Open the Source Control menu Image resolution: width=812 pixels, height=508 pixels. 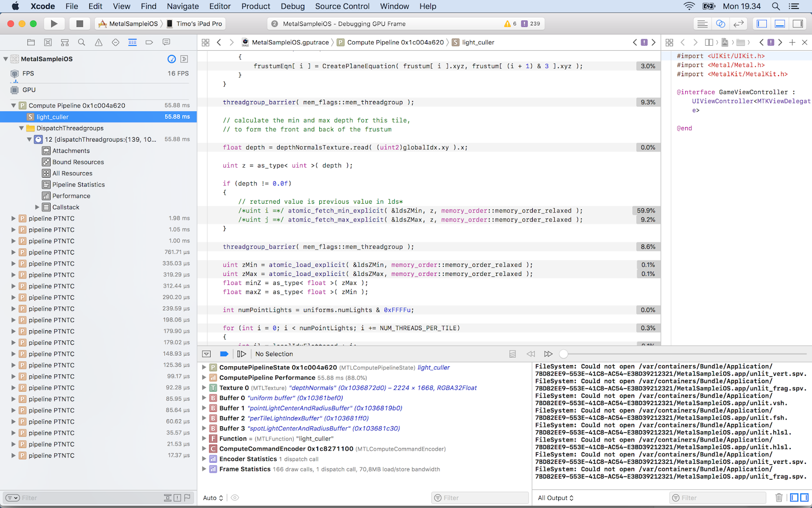pyautogui.click(x=343, y=6)
